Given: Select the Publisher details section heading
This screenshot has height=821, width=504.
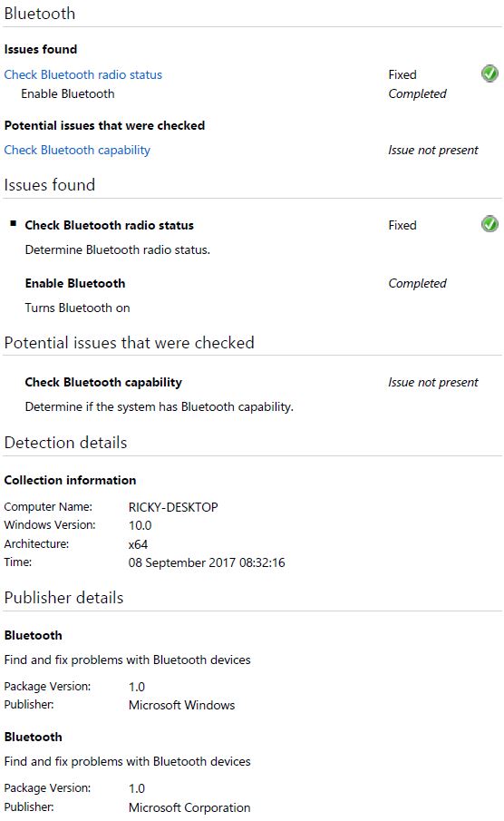Looking at the screenshot, I should point(63,598).
